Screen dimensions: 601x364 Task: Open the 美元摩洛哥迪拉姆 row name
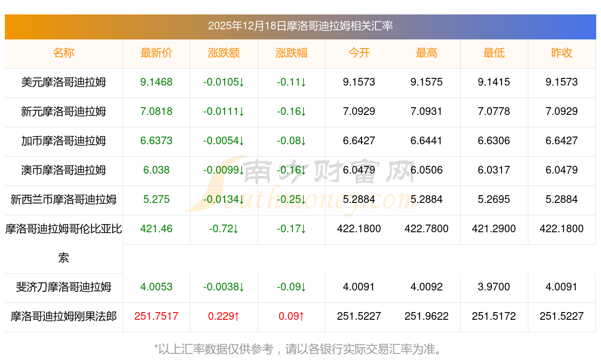(63, 82)
